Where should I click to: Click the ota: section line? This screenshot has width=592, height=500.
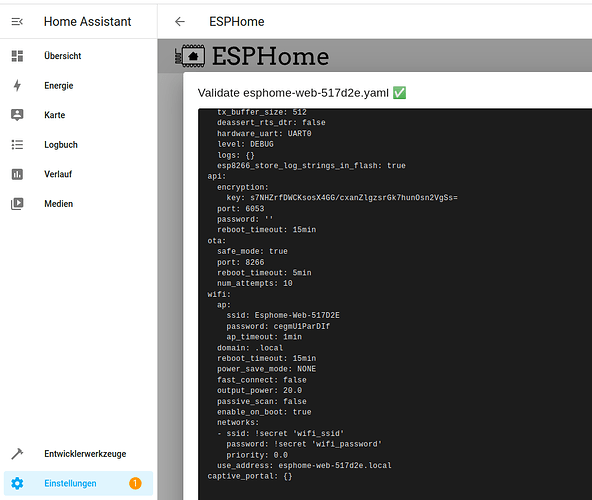click(x=217, y=241)
